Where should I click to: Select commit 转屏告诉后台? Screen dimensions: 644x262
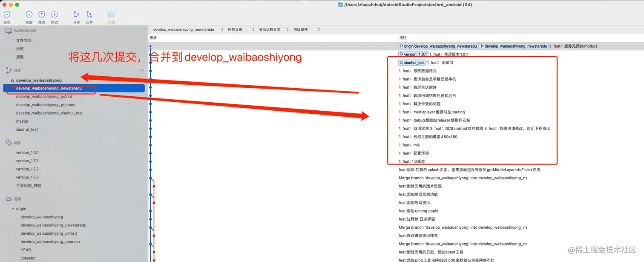417,87
